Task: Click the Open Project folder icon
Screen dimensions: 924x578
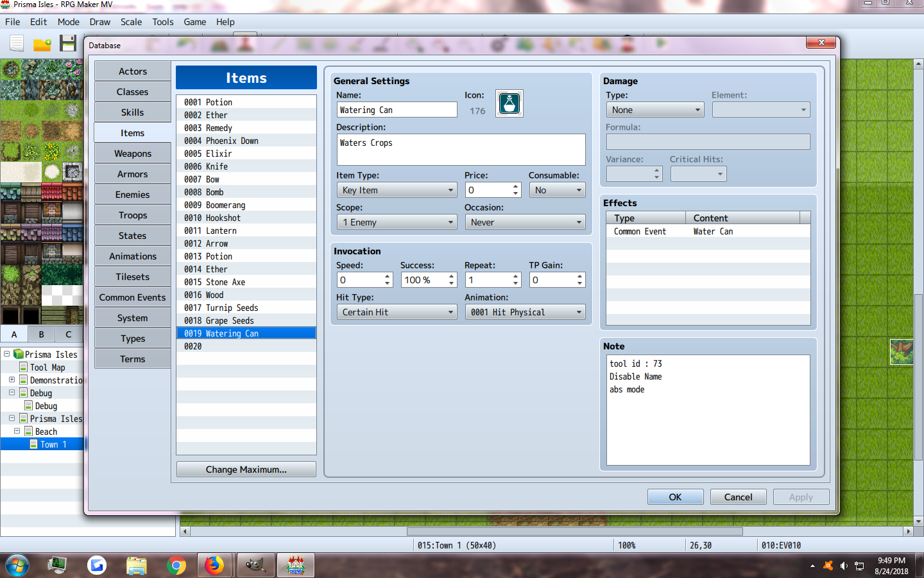Action: click(x=42, y=44)
